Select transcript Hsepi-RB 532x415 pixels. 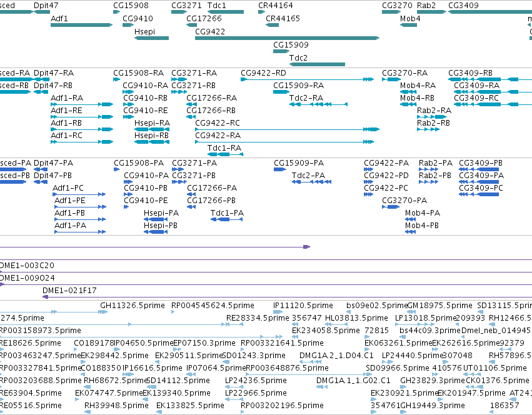tap(152, 142)
